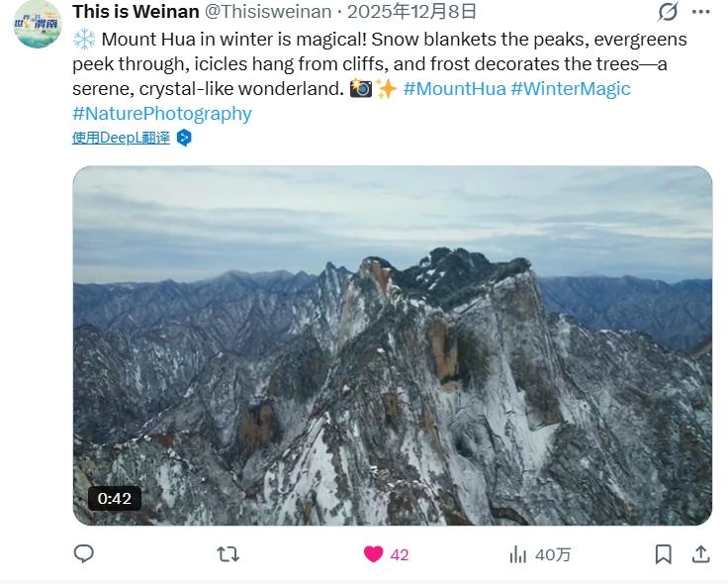Open the three-dot more options menu

[x=700, y=12]
